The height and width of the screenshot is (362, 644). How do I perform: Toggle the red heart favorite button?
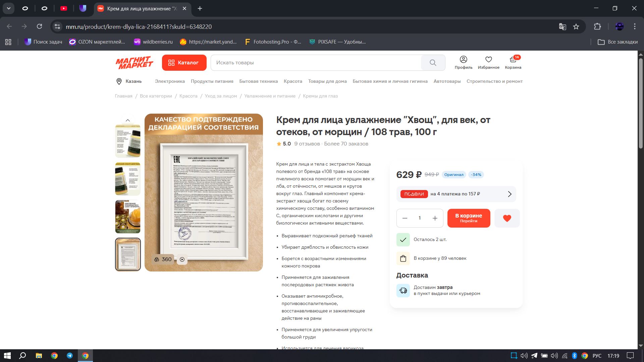click(507, 218)
